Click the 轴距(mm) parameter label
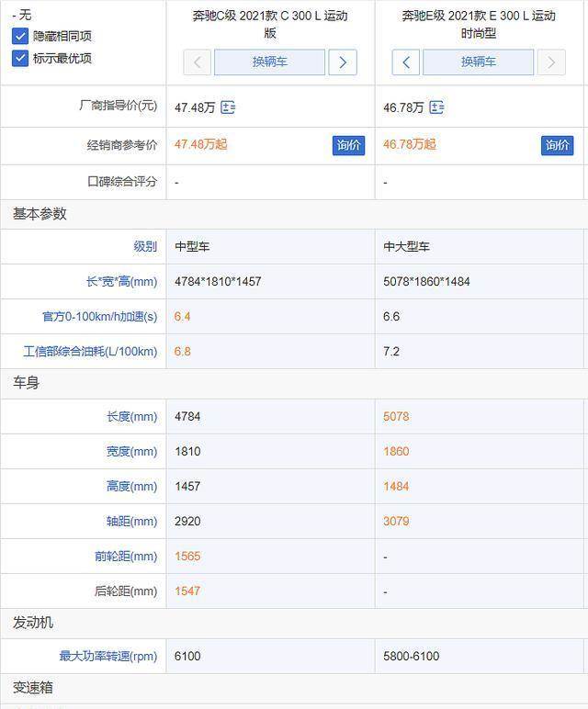 coord(131,522)
